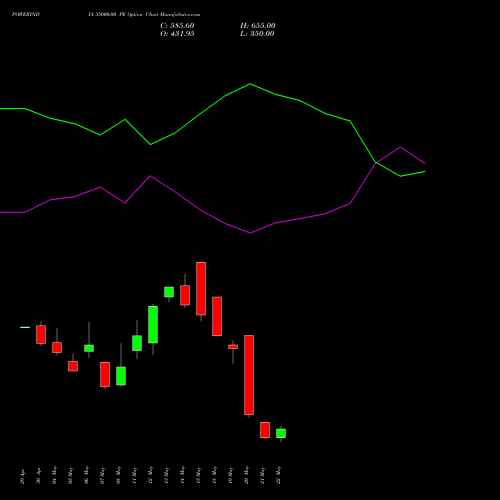
Task: Click the red candle for 04 May
Action: [57, 347]
